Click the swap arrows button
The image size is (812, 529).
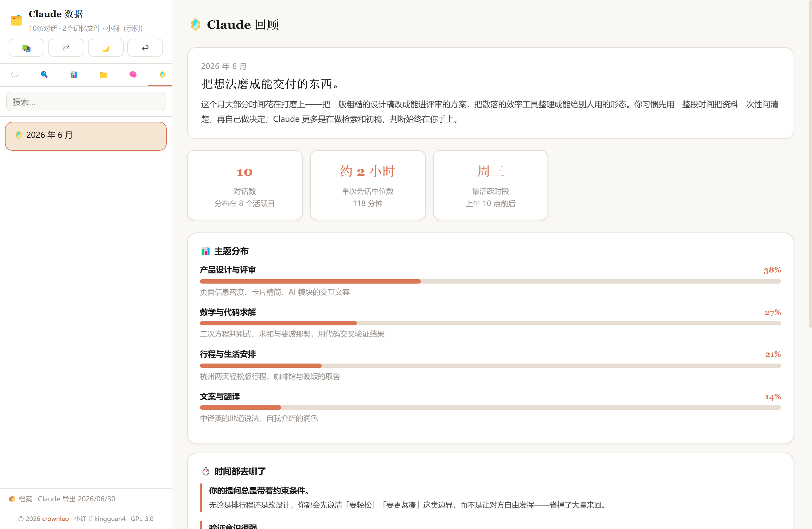click(x=66, y=48)
